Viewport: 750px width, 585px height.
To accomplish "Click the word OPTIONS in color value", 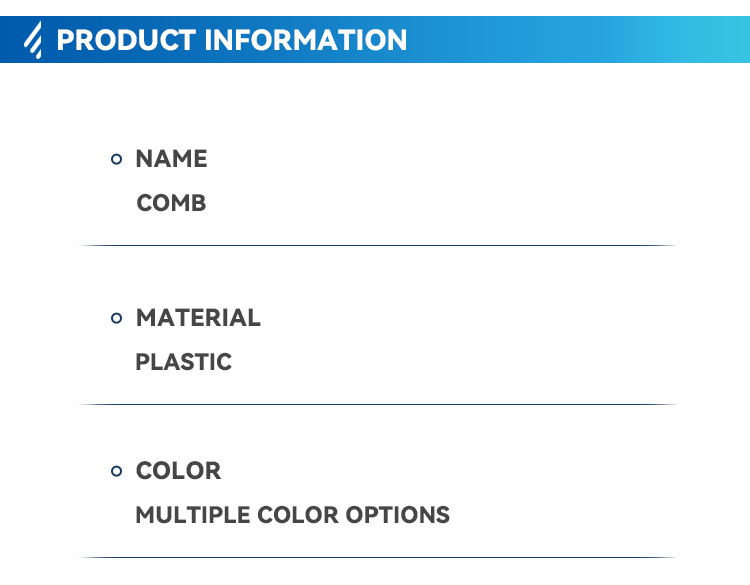I will pos(398,516).
